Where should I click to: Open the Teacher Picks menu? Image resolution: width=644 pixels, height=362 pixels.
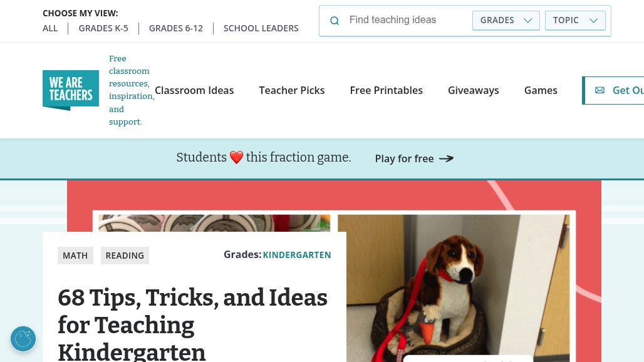(x=291, y=90)
